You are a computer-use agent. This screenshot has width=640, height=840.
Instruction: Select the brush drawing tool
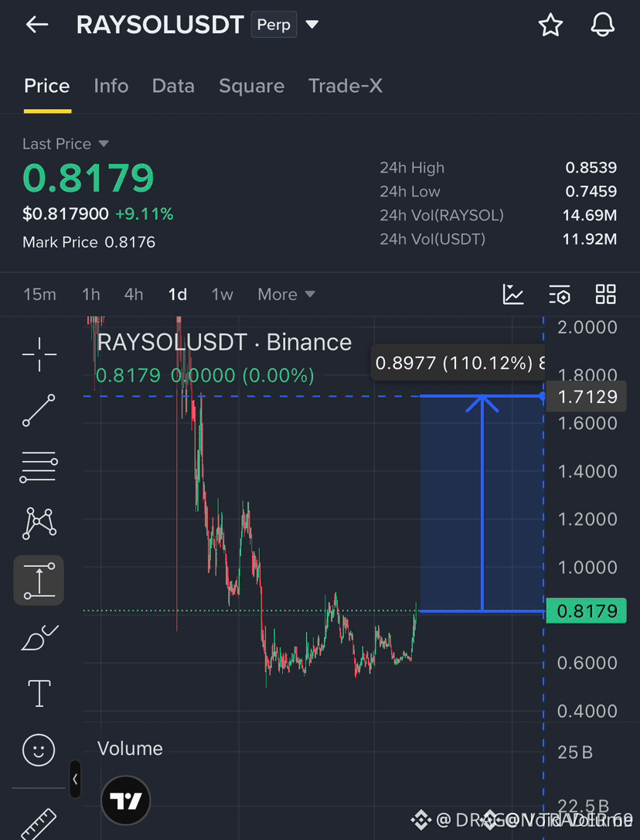tap(39, 637)
